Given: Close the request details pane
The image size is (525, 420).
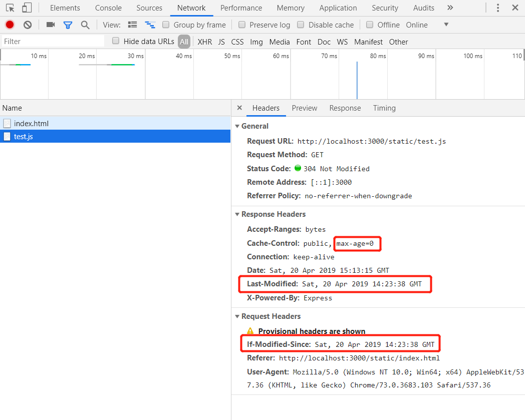Looking at the screenshot, I should pos(239,108).
